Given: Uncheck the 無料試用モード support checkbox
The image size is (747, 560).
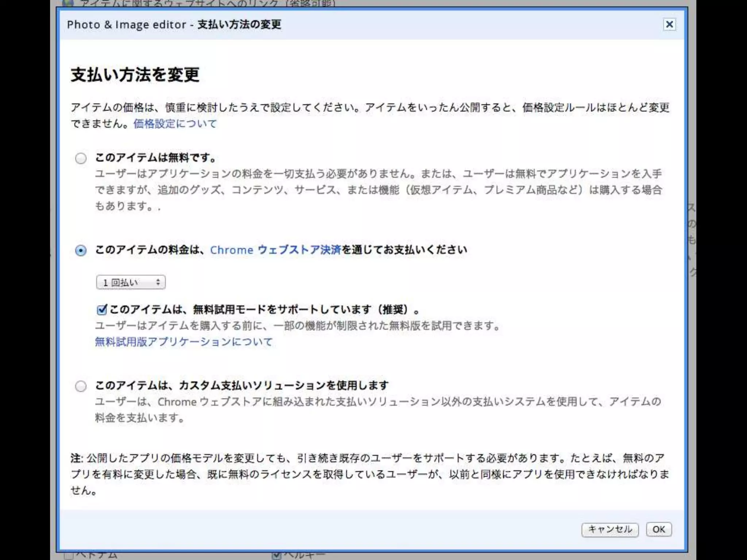Looking at the screenshot, I should (x=101, y=310).
